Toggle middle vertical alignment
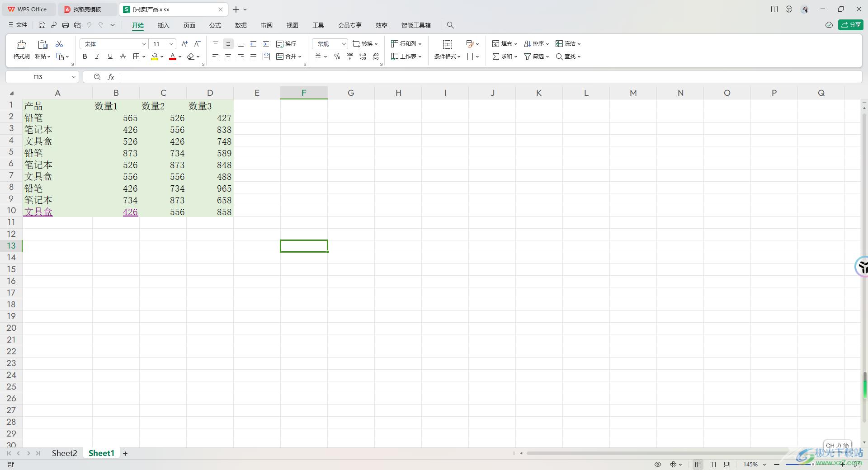This screenshot has height=470, width=868. click(x=228, y=44)
